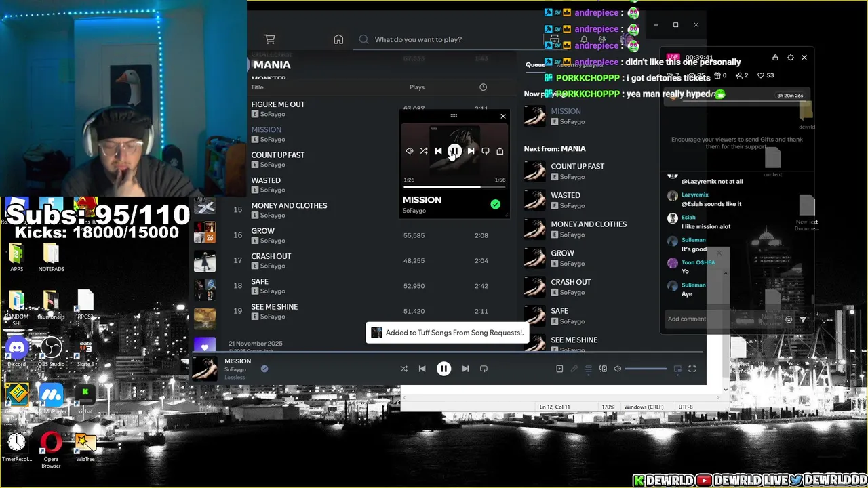This screenshot has height=488, width=868.
Task: Click MONEY AND CLOTHES in the queue panel
Action: point(589,224)
